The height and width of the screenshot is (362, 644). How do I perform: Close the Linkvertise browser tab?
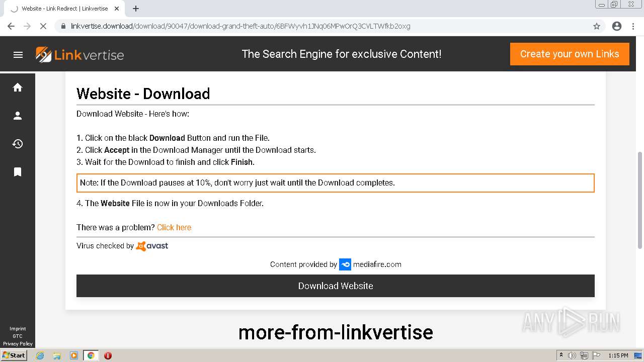click(117, 9)
